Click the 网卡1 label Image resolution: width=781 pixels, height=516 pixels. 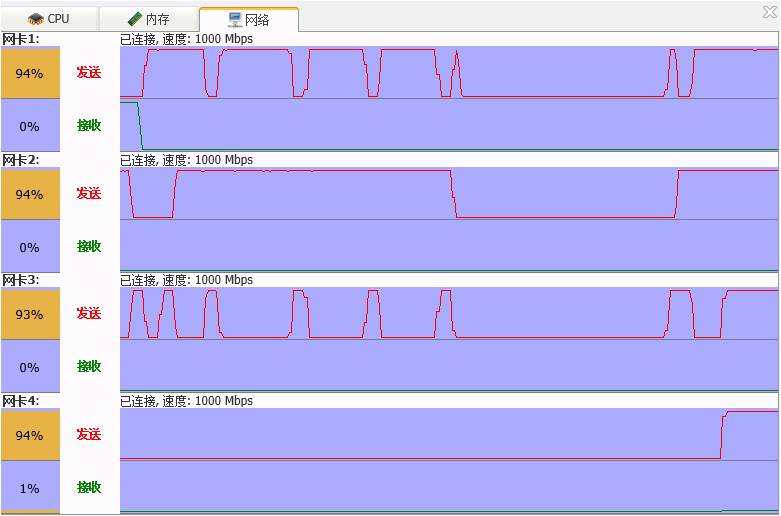click(21, 39)
